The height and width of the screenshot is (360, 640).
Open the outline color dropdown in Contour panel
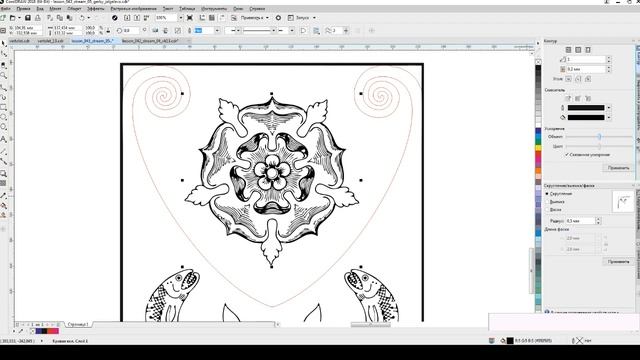(609, 108)
